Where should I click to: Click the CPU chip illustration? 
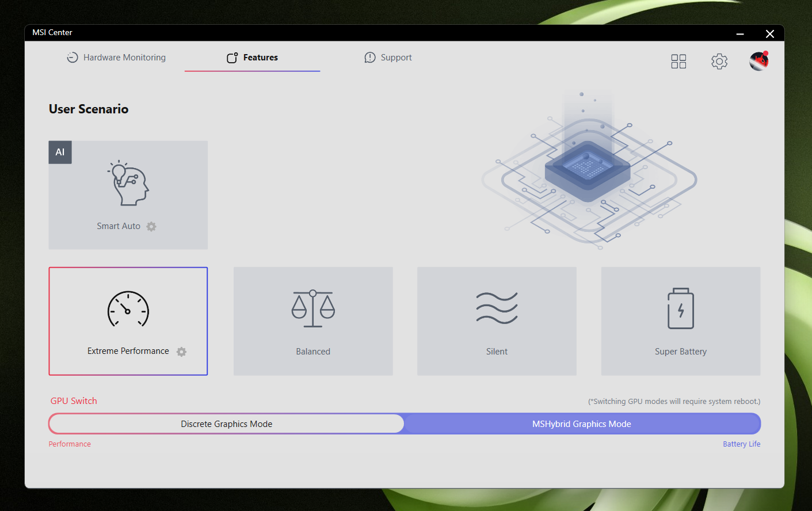coord(588,173)
